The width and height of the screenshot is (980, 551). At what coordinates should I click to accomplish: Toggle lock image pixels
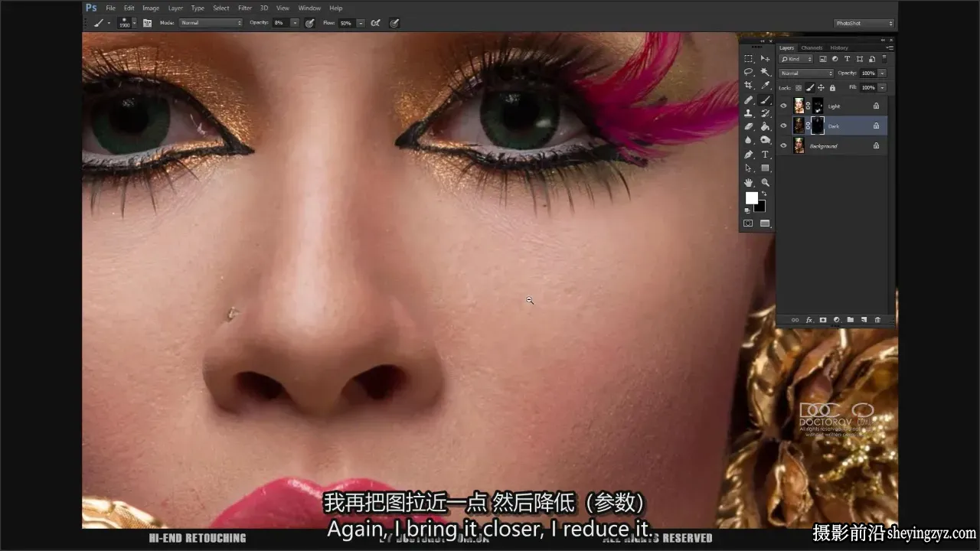(x=810, y=87)
